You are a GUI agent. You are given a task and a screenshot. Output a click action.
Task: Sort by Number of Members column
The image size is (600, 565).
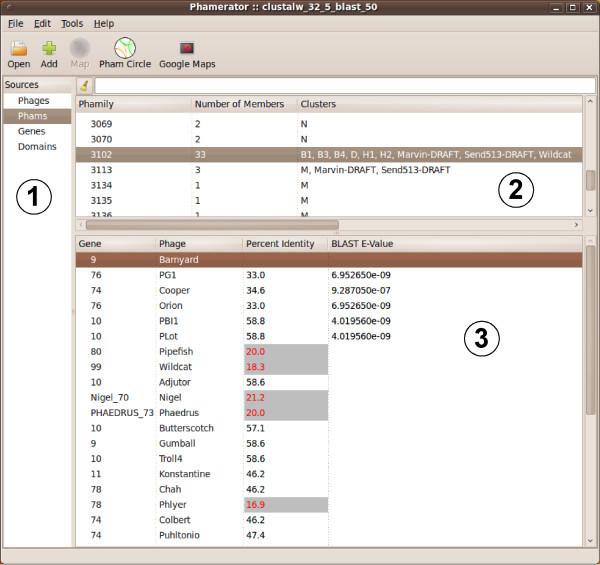(243, 104)
